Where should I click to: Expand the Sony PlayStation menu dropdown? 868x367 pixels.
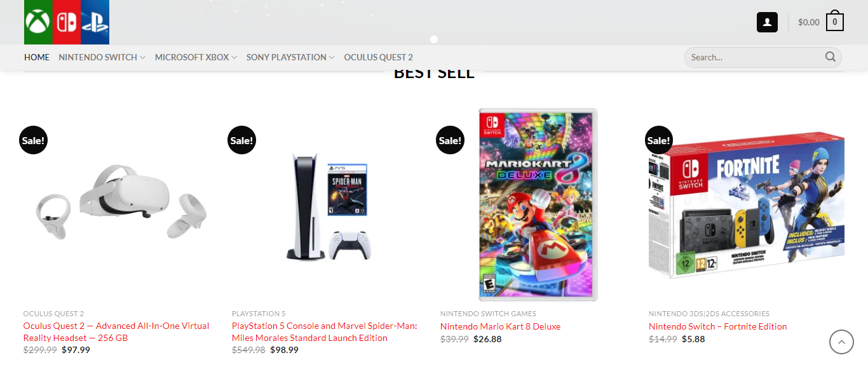(x=331, y=58)
